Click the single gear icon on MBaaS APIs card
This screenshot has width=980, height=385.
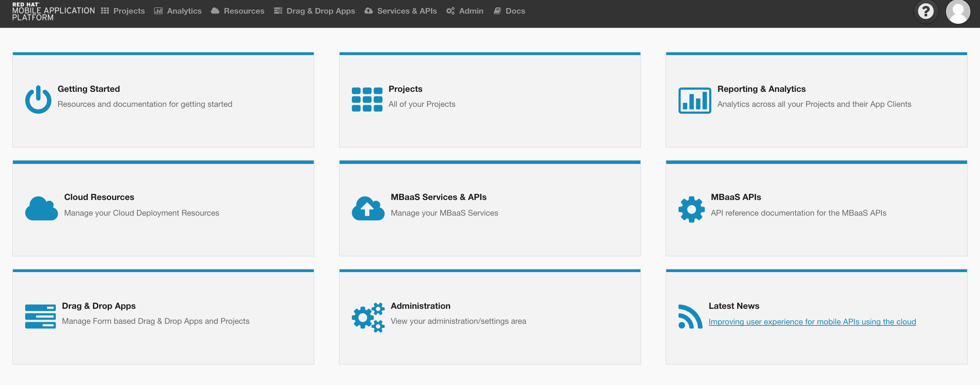pos(691,209)
